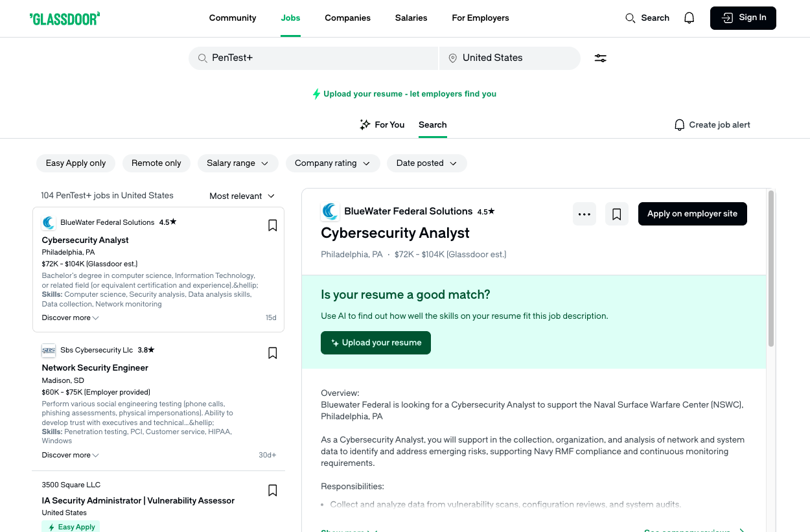Image resolution: width=810 pixels, height=532 pixels.
Task: Open the Salary range dropdown
Action: click(x=238, y=163)
